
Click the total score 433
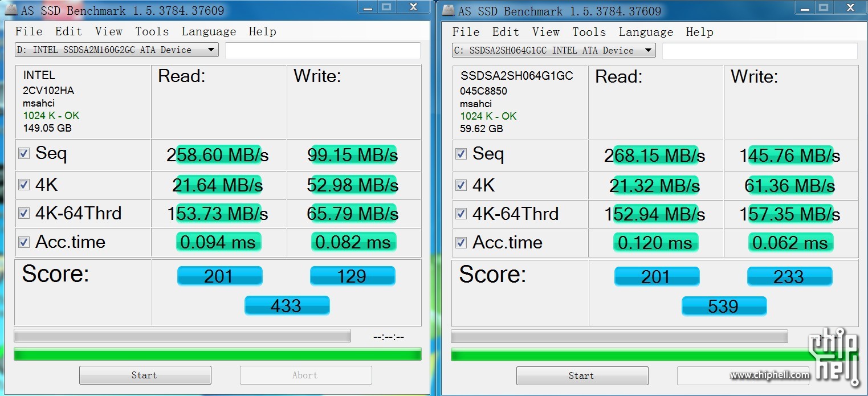pyautogui.click(x=287, y=305)
